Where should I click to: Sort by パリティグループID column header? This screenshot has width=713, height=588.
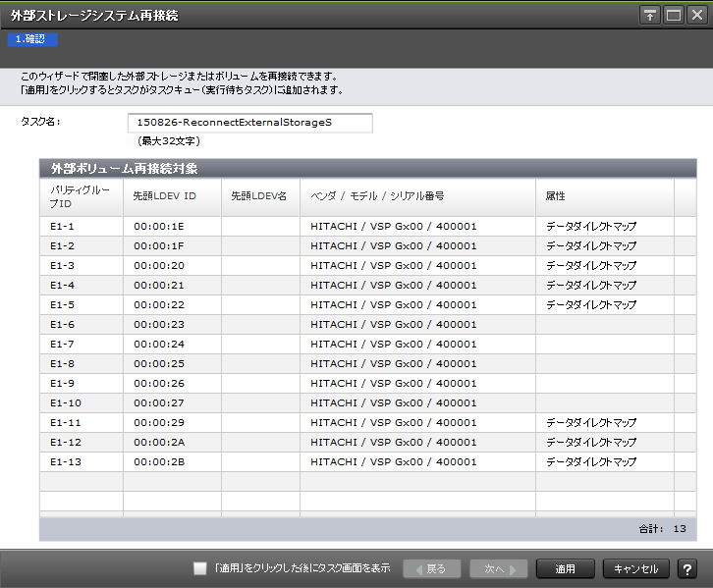(81, 196)
